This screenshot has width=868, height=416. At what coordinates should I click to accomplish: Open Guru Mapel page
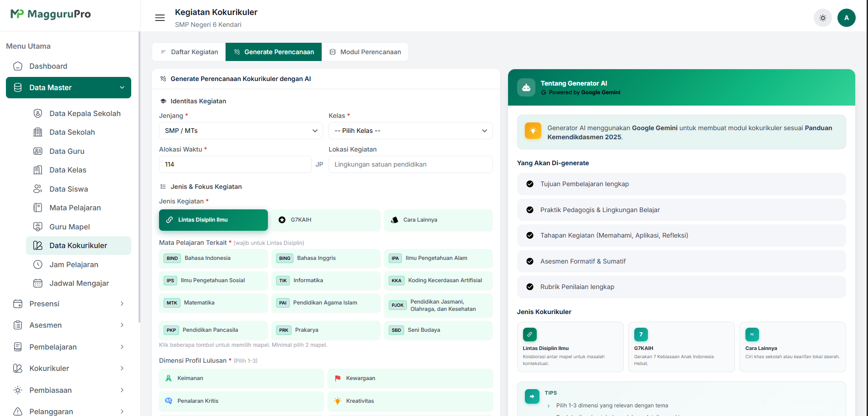(x=78, y=227)
